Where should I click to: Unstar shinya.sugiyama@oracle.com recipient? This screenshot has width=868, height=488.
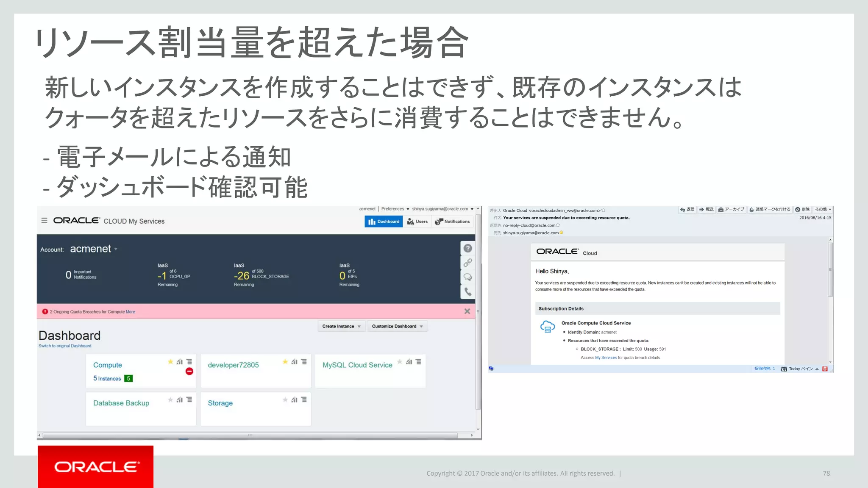[561, 233]
